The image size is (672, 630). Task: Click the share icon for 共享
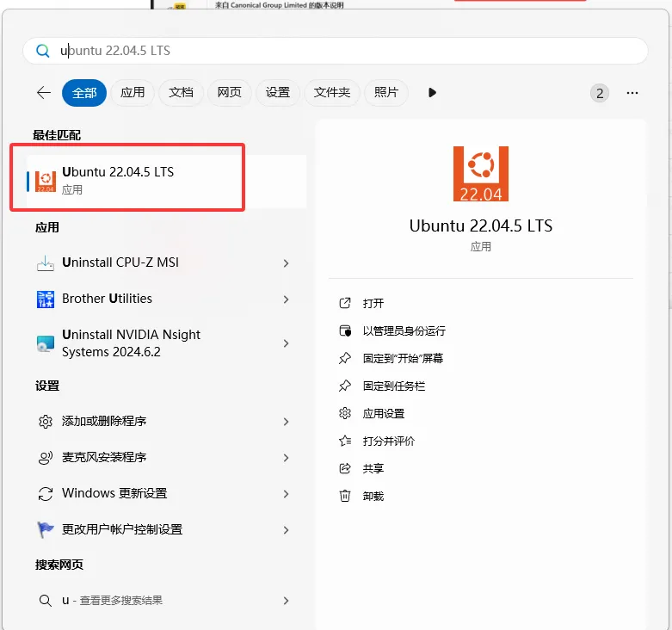tap(345, 468)
